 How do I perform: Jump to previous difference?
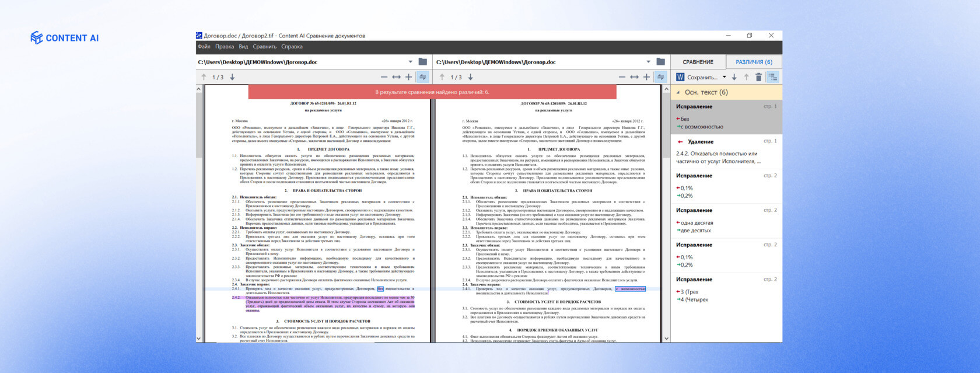pos(746,77)
